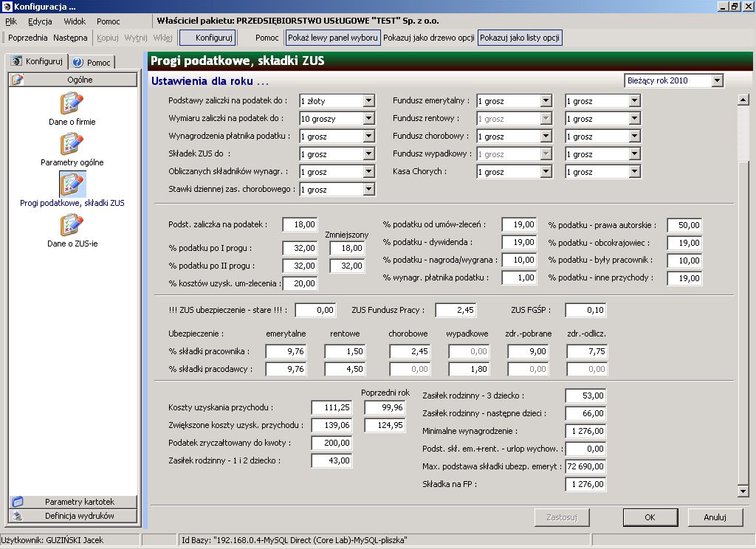Viewport: 756px width, 549px height.
Task: Click the Minimalne wynagrodzenie field
Action: point(585,431)
